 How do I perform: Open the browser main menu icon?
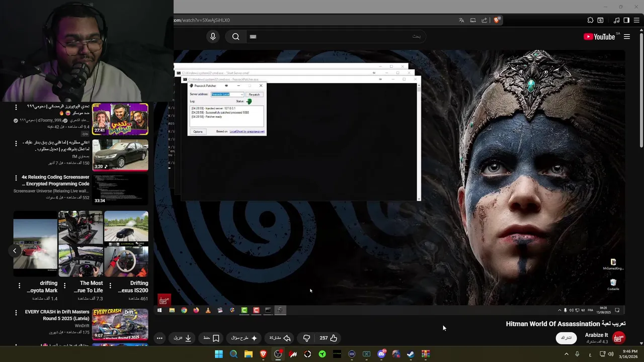tap(637, 20)
